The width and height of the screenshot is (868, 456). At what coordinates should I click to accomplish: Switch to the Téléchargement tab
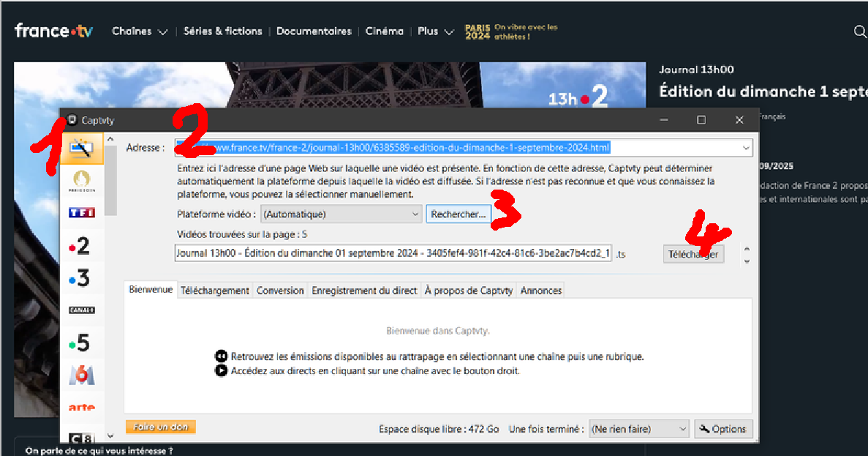click(x=215, y=291)
